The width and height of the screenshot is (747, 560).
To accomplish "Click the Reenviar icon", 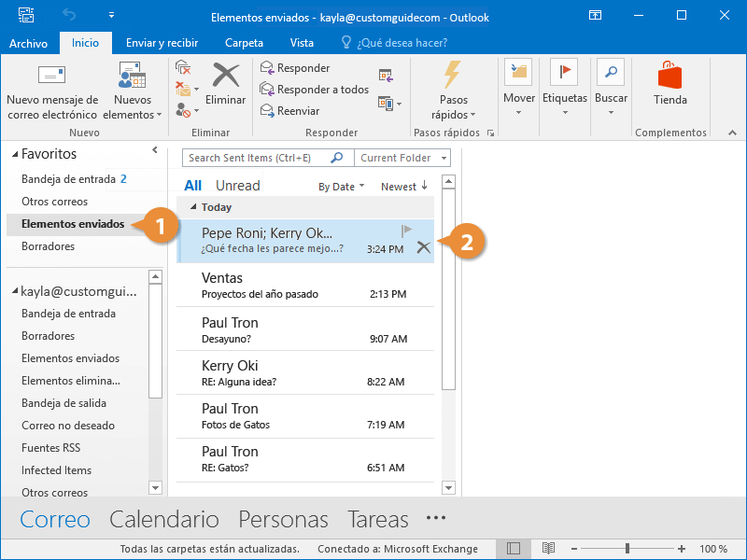I will click(267, 111).
